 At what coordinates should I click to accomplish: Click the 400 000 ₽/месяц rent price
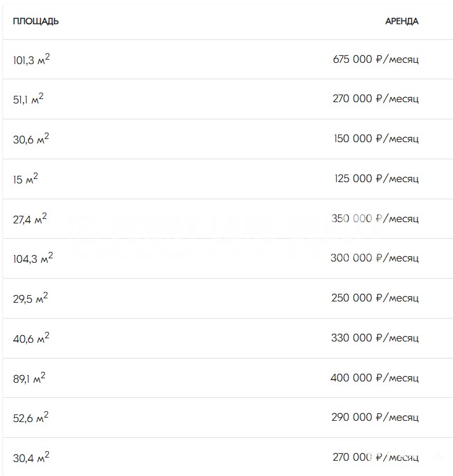(374, 378)
